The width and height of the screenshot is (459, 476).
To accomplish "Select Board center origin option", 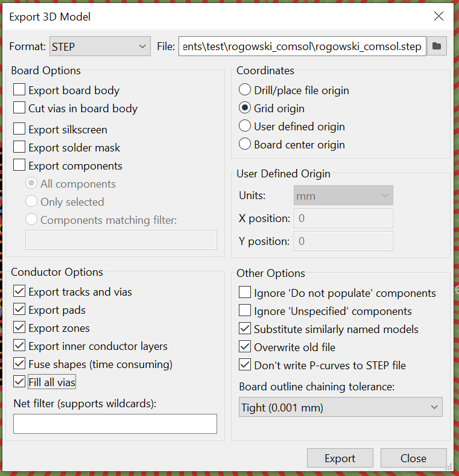I will pos(245,145).
